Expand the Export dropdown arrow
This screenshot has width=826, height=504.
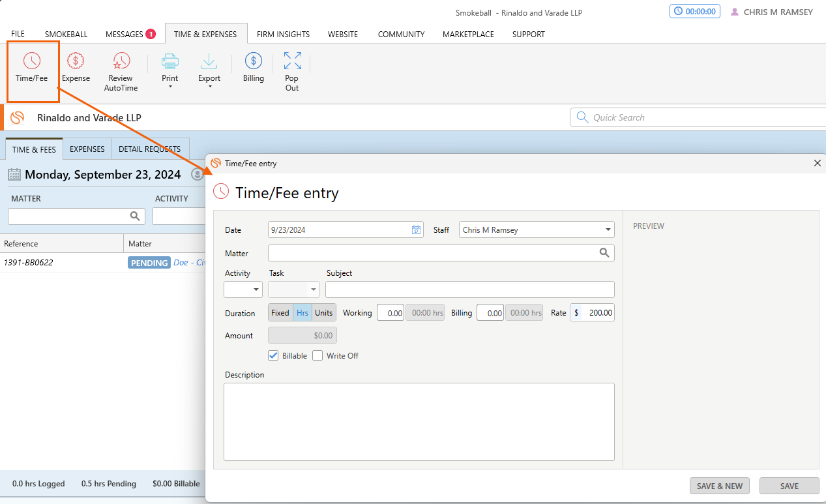(x=209, y=87)
